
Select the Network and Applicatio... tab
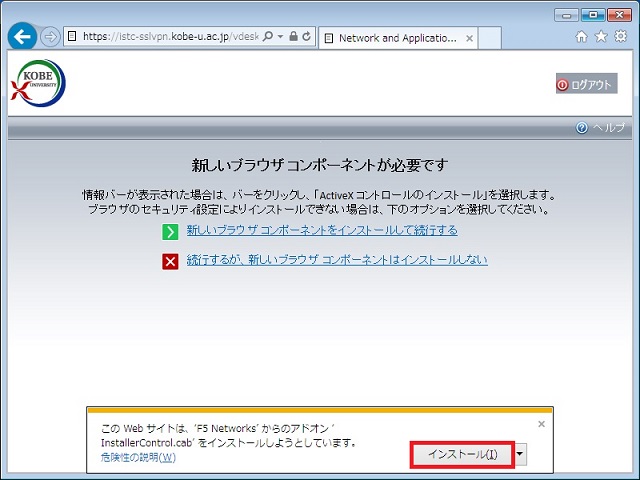tap(398, 38)
